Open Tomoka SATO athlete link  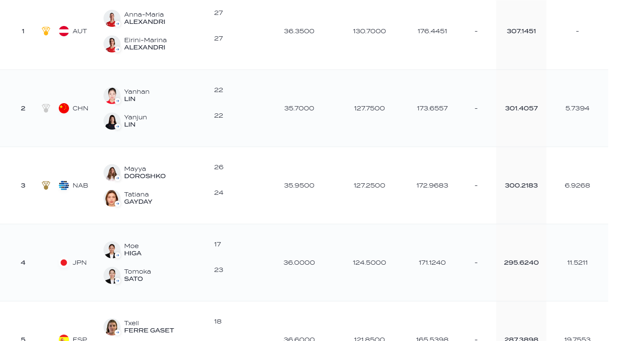138,275
